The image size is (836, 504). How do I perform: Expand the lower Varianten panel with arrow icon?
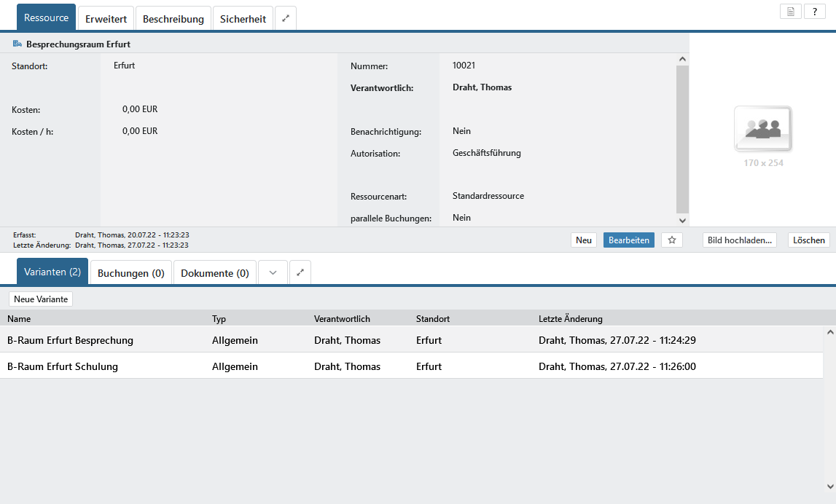[x=300, y=272]
